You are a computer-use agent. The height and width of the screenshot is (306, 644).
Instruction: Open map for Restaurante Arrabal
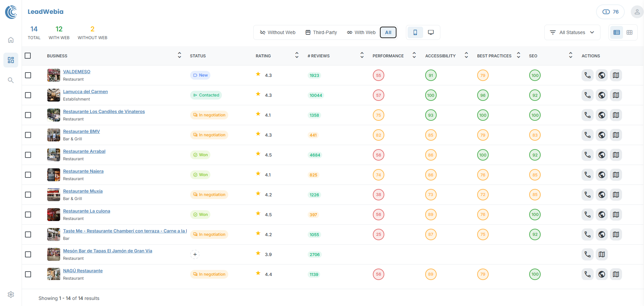[x=616, y=155]
